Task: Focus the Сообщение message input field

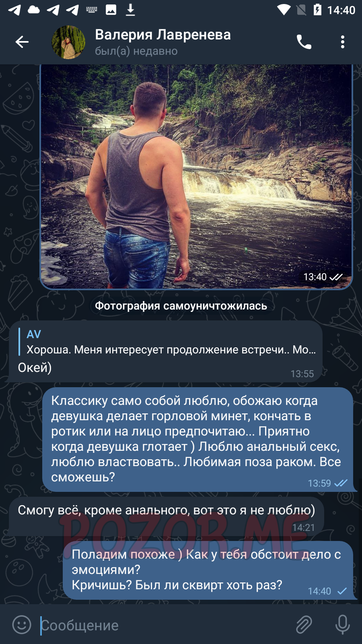Action: [x=165, y=625]
